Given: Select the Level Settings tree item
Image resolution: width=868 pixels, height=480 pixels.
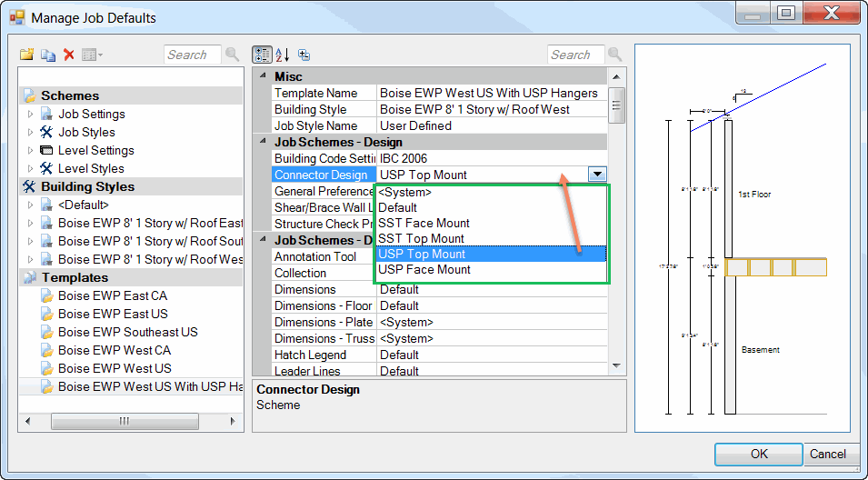Looking at the screenshot, I should click(x=95, y=151).
